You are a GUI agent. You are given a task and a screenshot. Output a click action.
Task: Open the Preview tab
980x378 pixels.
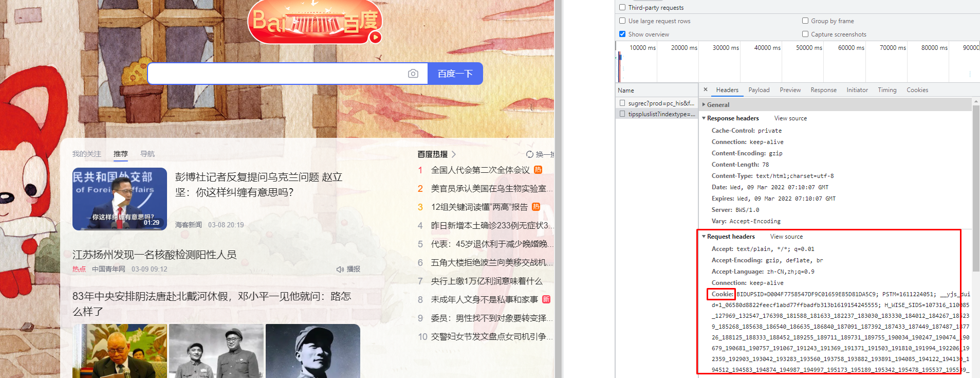tap(790, 90)
